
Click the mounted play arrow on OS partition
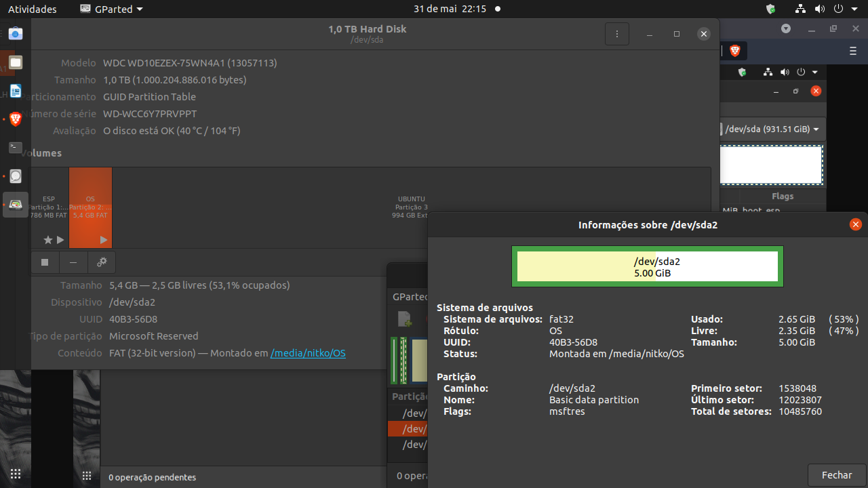point(104,239)
